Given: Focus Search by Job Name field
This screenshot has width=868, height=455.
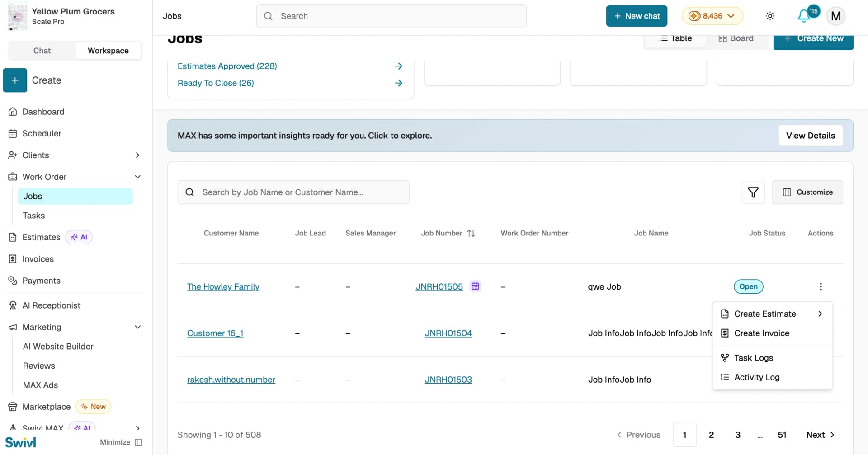Looking at the screenshot, I should click(293, 192).
